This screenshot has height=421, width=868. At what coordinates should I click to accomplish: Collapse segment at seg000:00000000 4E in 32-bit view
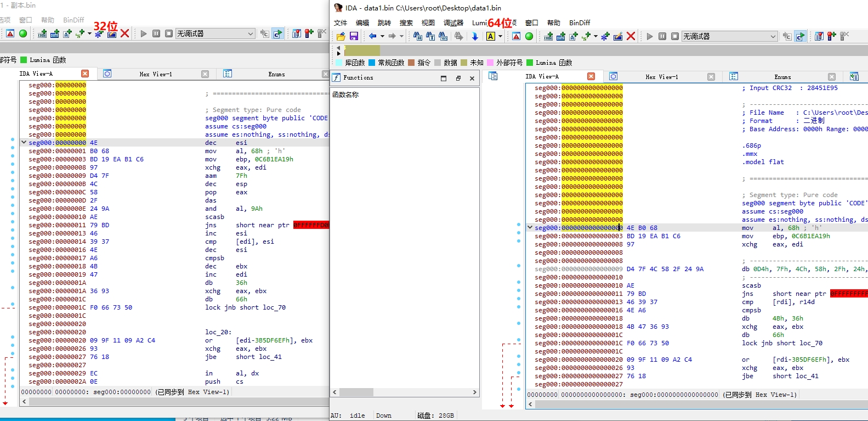(24, 142)
